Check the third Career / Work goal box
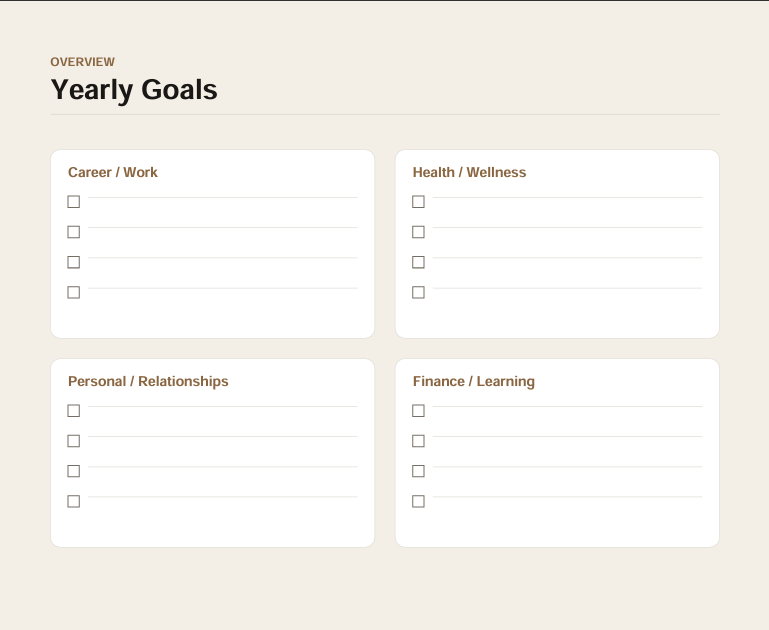Viewport: 769px width, 630px height. pyautogui.click(x=74, y=262)
